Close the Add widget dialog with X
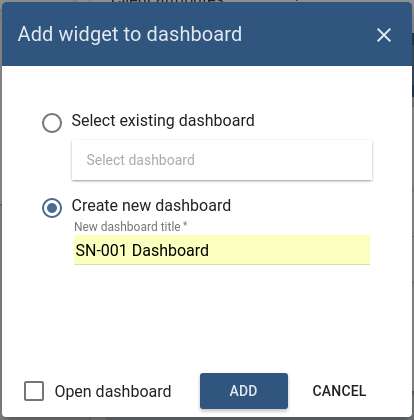 click(384, 35)
